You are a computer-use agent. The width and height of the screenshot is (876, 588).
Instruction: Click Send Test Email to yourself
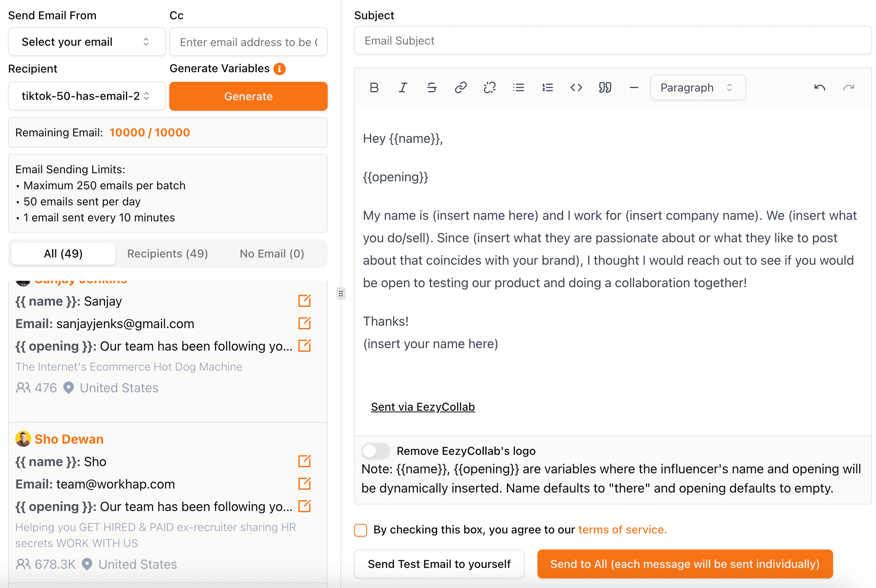click(439, 564)
